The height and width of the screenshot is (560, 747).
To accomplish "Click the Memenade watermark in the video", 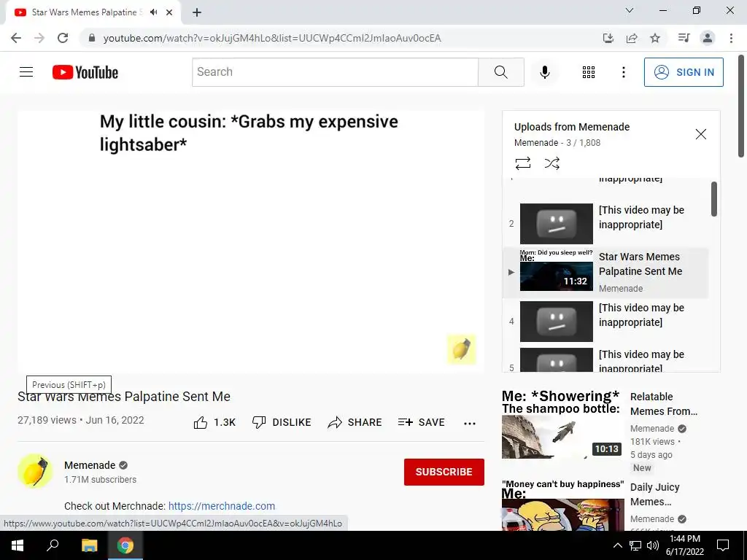I will coord(461,349).
